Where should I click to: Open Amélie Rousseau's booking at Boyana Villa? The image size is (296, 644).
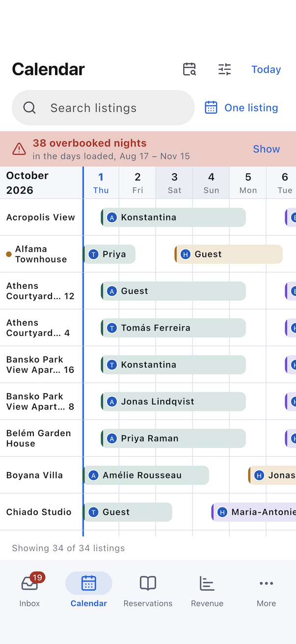click(x=146, y=475)
